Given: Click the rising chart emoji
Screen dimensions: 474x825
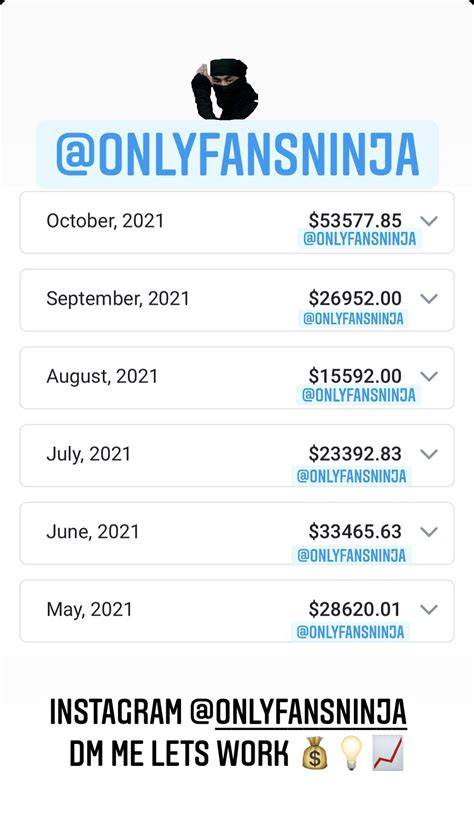Looking at the screenshot, I should click(388, 753).
